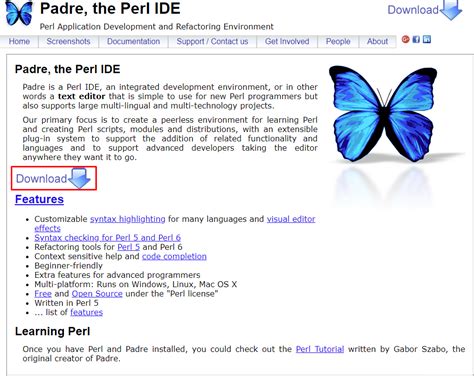Click the 'Learning Perl' heading
Image resolution: width=474 pixels, height=376 pixels.
pos(53,331)
